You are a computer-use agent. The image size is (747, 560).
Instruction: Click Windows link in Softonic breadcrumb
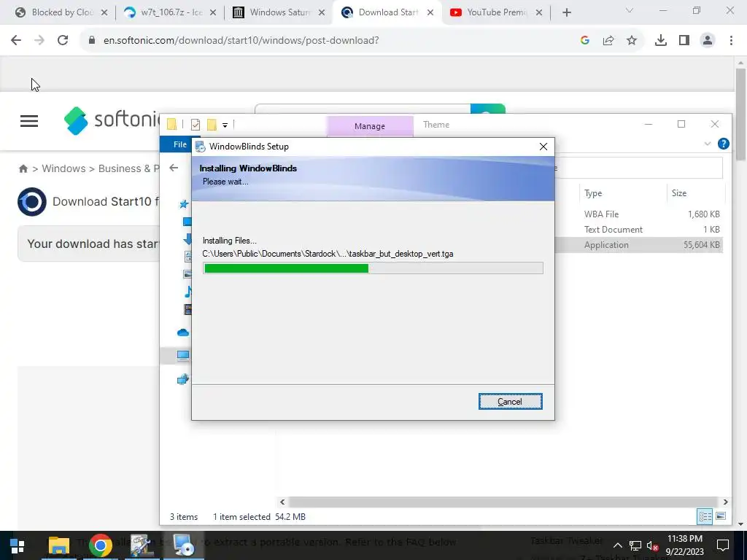click(x=63, y=168)
